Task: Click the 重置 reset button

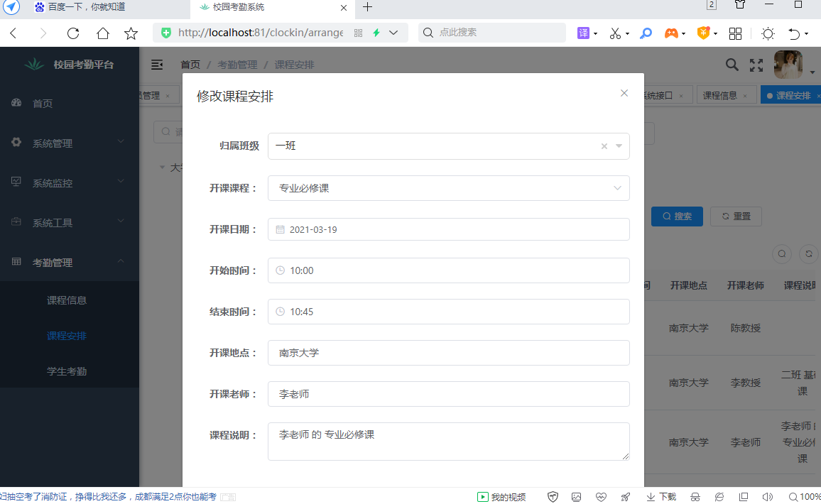Action: coord(736,216)
